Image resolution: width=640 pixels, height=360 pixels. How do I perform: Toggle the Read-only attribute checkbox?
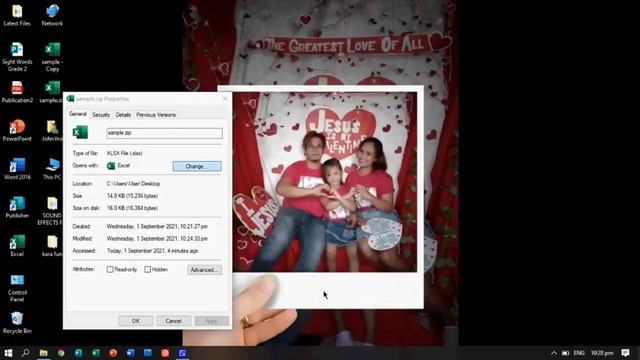[110, 269]
